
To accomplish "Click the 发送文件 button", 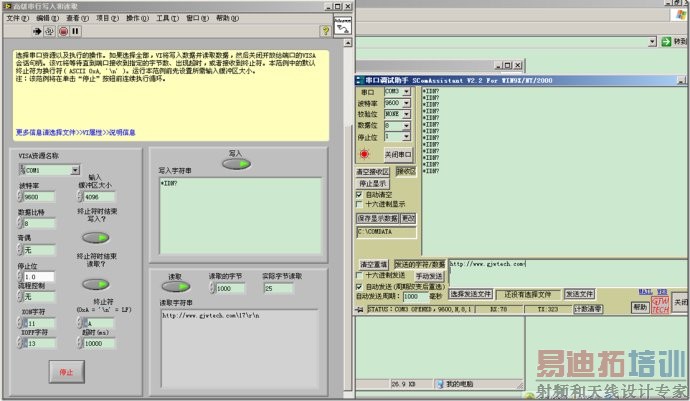I will click(580, 294).
